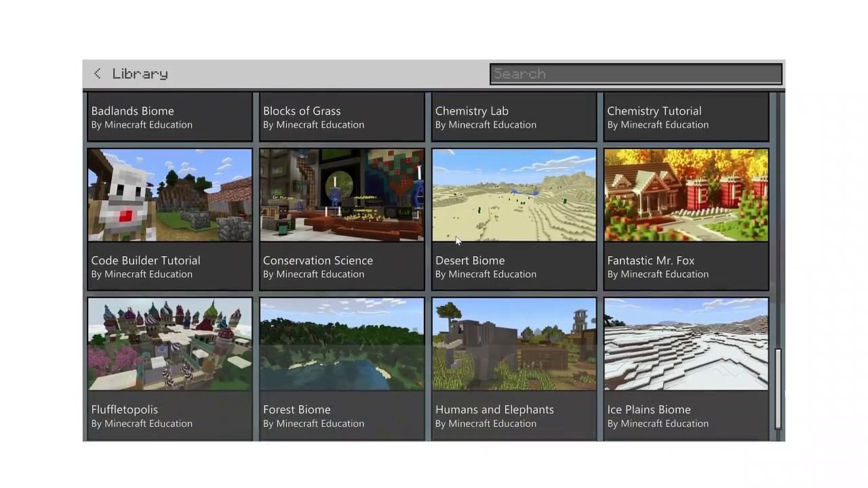868x488 pixels.
Task: Select the Fantastic Mr. Fox thumbnail
Action: click(686, 195)
